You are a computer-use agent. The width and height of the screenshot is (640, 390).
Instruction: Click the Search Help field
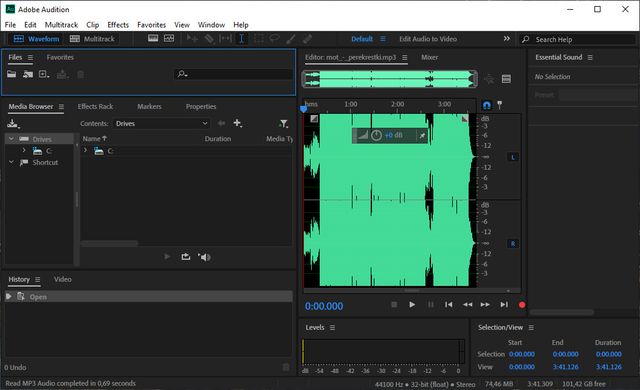578,39
